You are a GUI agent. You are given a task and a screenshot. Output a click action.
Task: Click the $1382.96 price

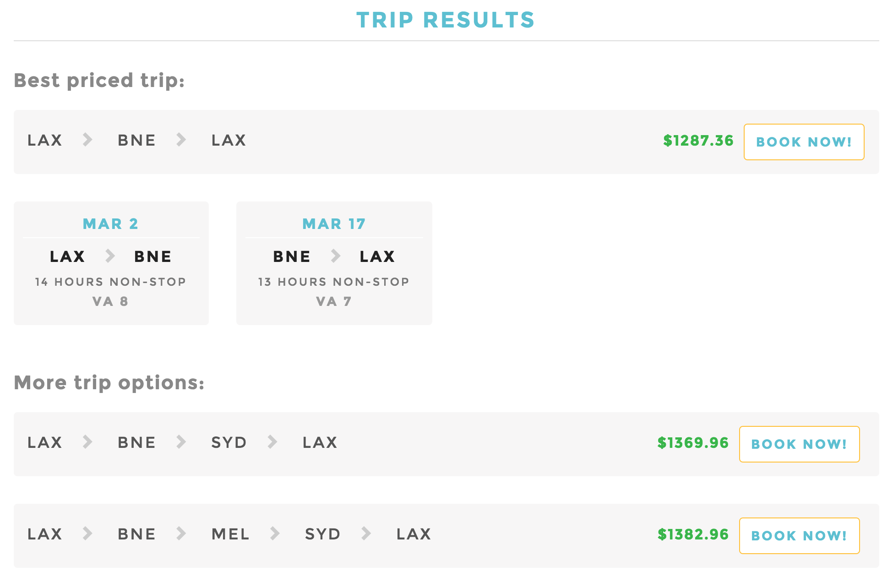click(693, 534)
